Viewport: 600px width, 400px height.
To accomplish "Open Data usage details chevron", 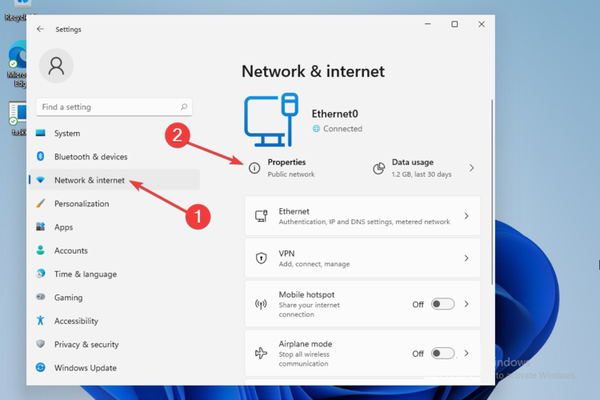I will [471, 168].
